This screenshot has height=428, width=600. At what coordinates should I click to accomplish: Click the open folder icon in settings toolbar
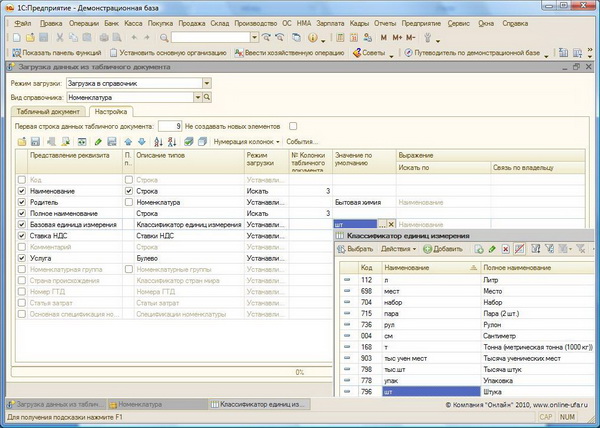click(x=22, y=142)
